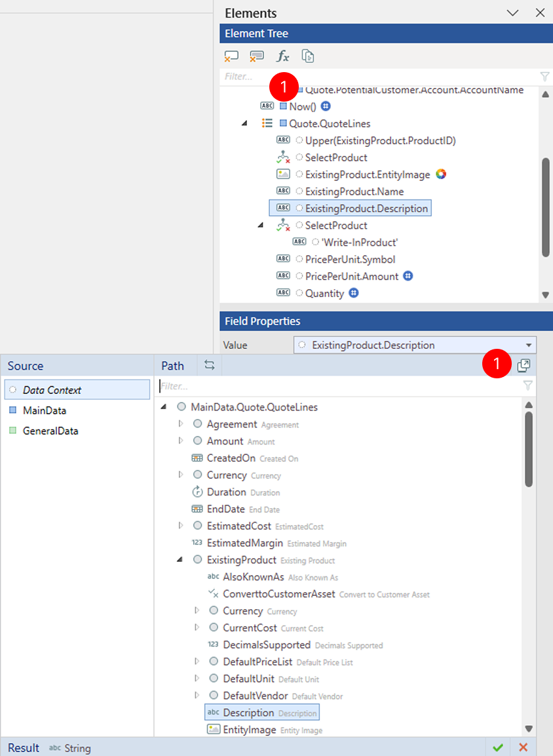Select 'Write-InProduct' tree item
This screenshot has width=553, height=756.
coord(359,242)
